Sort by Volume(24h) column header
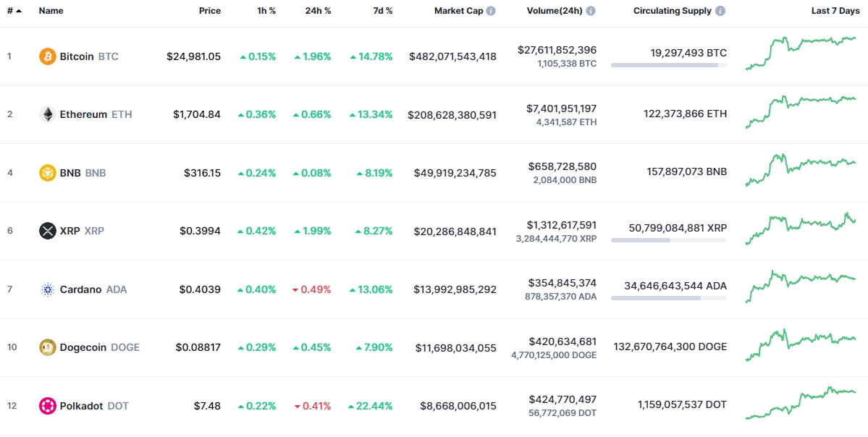Image resolution: width=868 pixels, height=437 pixels. (555, 11)
